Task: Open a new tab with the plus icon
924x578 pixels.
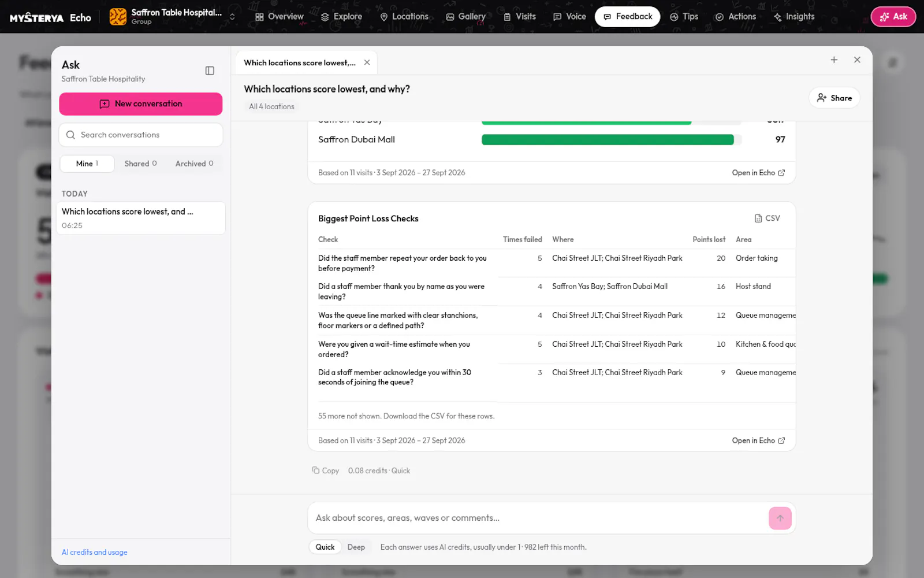Action: coord(834,60)
